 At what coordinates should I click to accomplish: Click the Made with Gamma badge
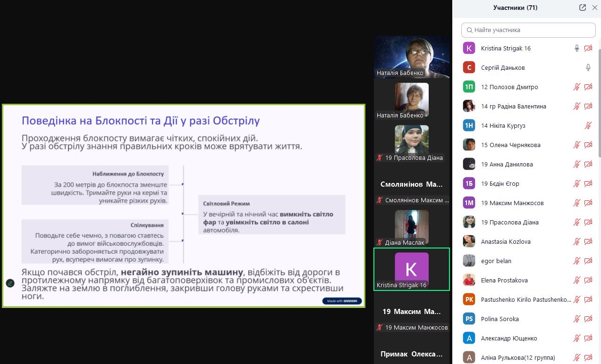pyautogui.click(x=342, y=301)
